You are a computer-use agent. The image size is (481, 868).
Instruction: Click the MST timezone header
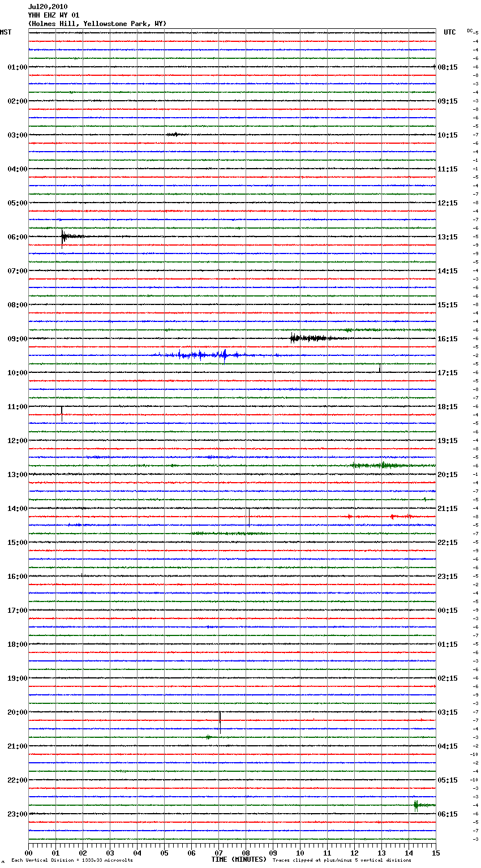point(6,32)
